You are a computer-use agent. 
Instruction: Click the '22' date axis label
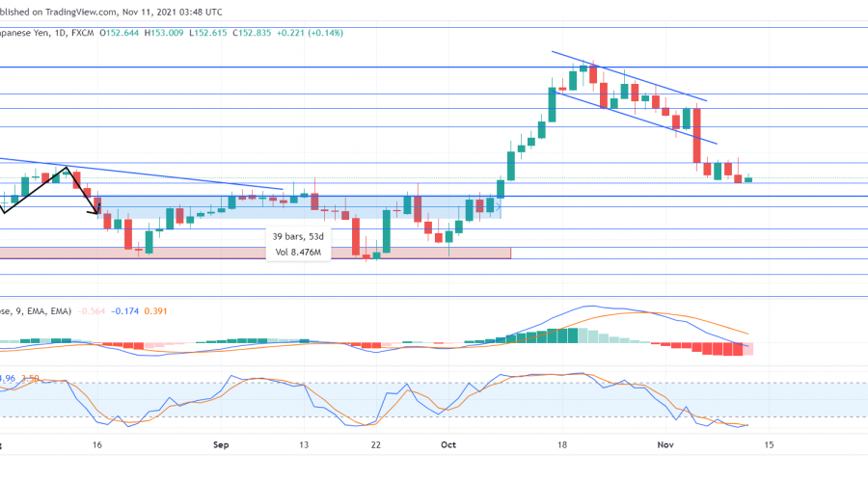tap(376, 445)
